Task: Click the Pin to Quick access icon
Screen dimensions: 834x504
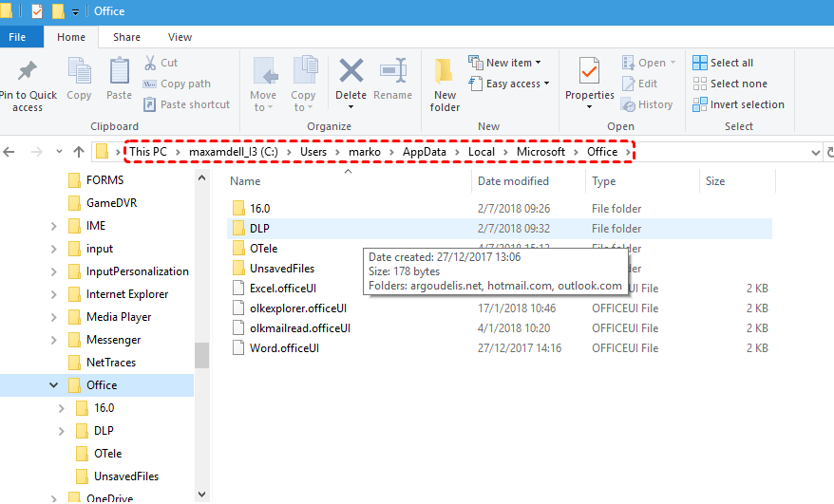Action: click(x=27, y=72)
